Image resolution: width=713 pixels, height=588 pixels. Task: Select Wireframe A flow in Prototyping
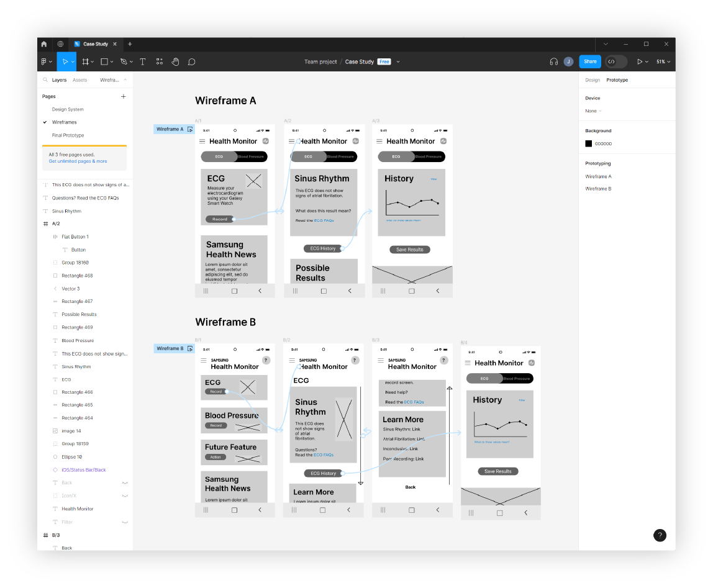pyautogui.click(x=599, y=176)
